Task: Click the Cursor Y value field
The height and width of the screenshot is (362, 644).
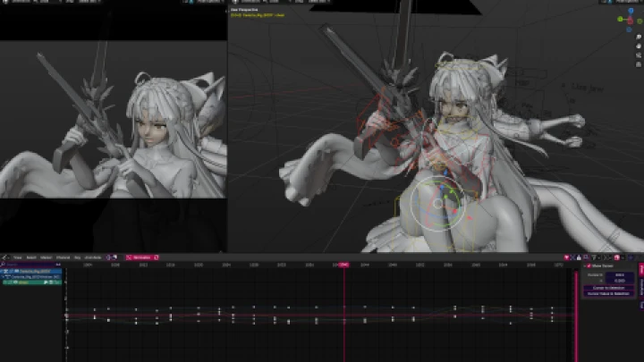Action: (x=620, y=281)
